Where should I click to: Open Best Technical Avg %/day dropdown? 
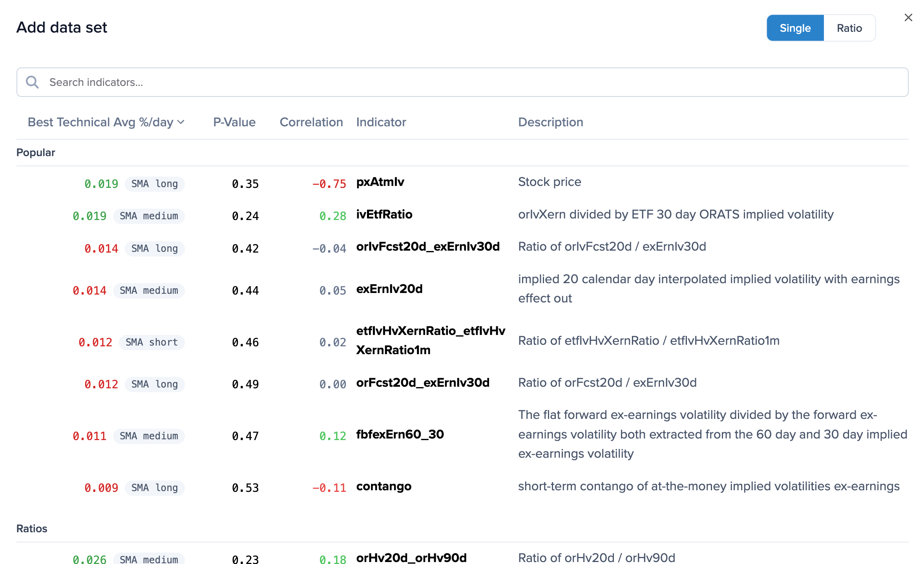click(106, 122)
